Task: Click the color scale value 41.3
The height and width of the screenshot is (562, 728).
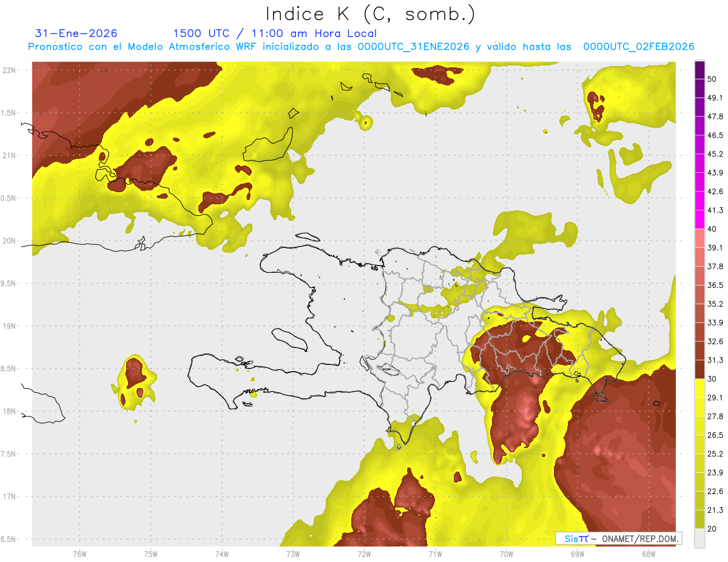Action: pyautogui.click(x=715, y=210)
